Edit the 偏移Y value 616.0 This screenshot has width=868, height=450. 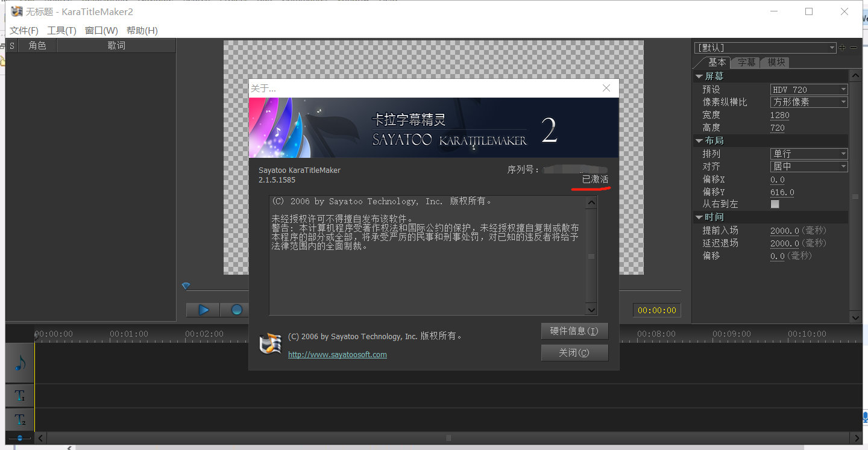point(782,192)
